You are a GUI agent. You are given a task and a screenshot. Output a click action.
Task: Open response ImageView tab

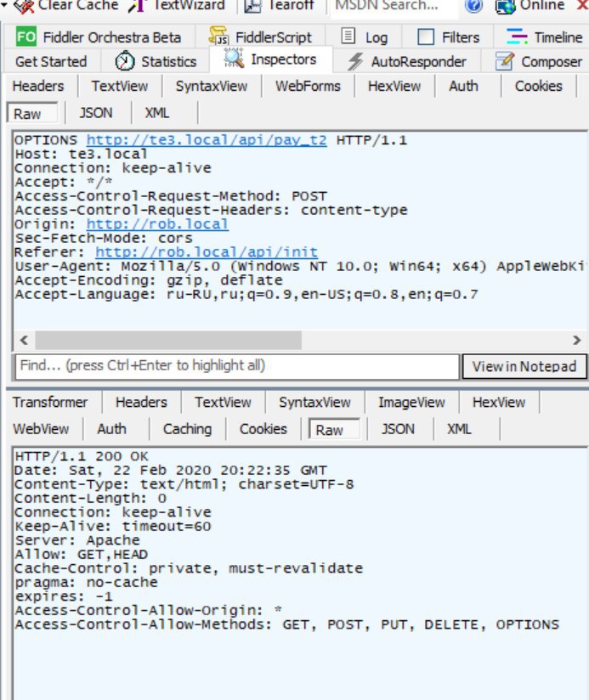click(411, 402)
